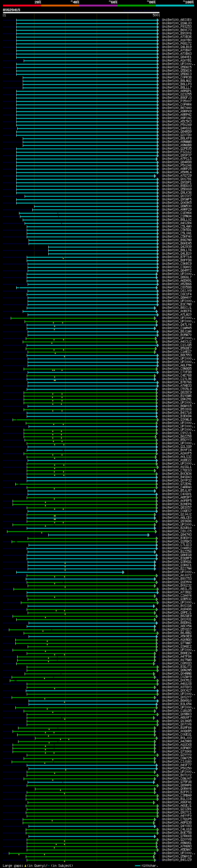Select the UniRef100_Q30WL8 label

click(177, 419)
